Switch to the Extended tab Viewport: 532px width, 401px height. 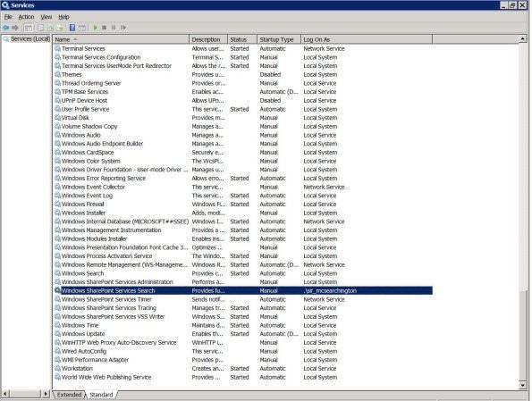pos(69,395)
